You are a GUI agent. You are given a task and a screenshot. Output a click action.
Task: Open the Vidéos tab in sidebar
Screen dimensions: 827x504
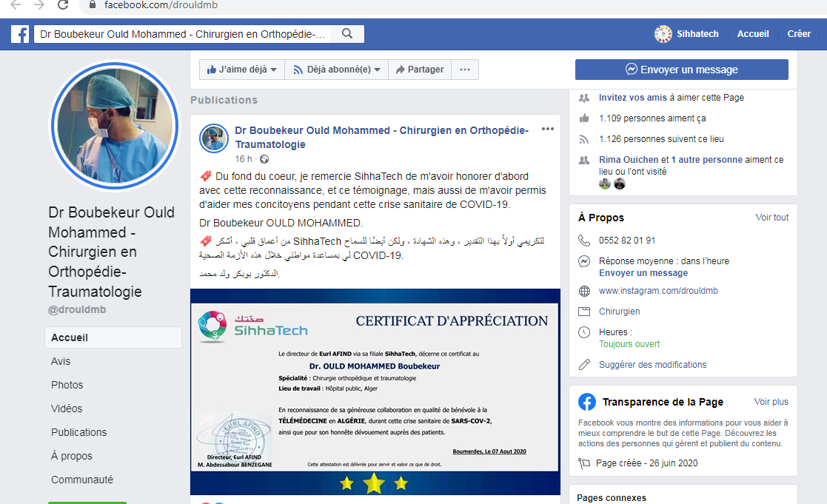coord(67,409)
